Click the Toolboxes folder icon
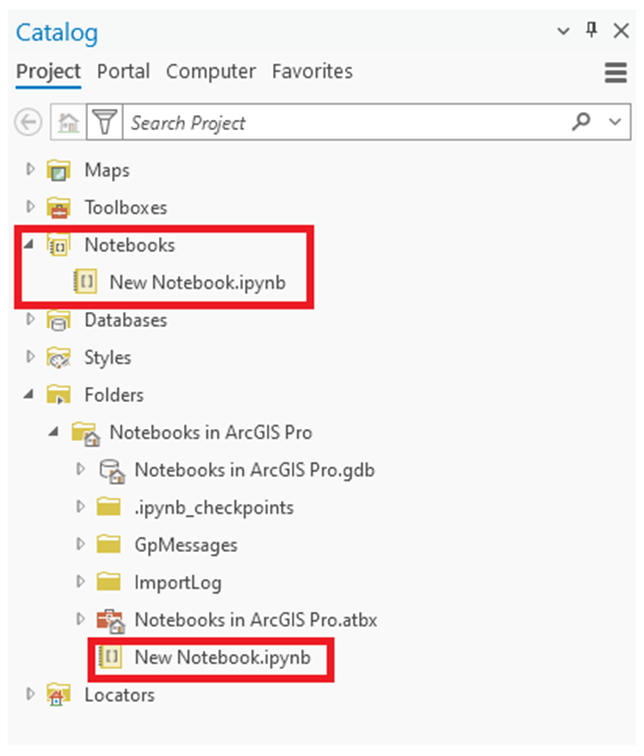The image size is (644, 756). (x=59, y=208)
